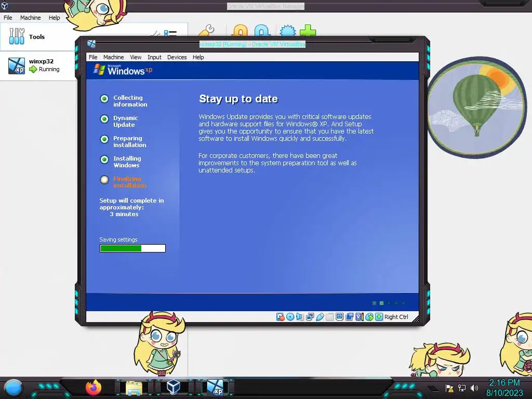Click the Windows XP logo in setup header
This screenshot has height=399, width=532.
(x=123, y=70)
